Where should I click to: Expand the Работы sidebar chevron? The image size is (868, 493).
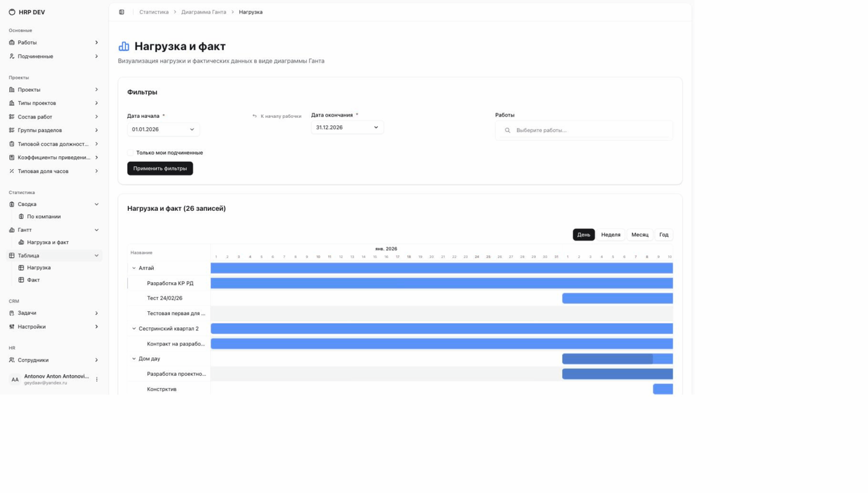97,43
